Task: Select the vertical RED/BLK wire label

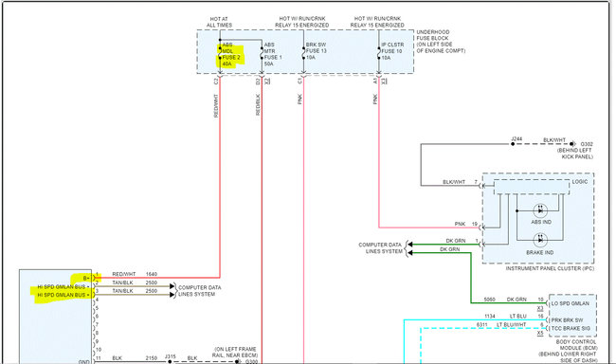Action: click(x=258, y=104)
